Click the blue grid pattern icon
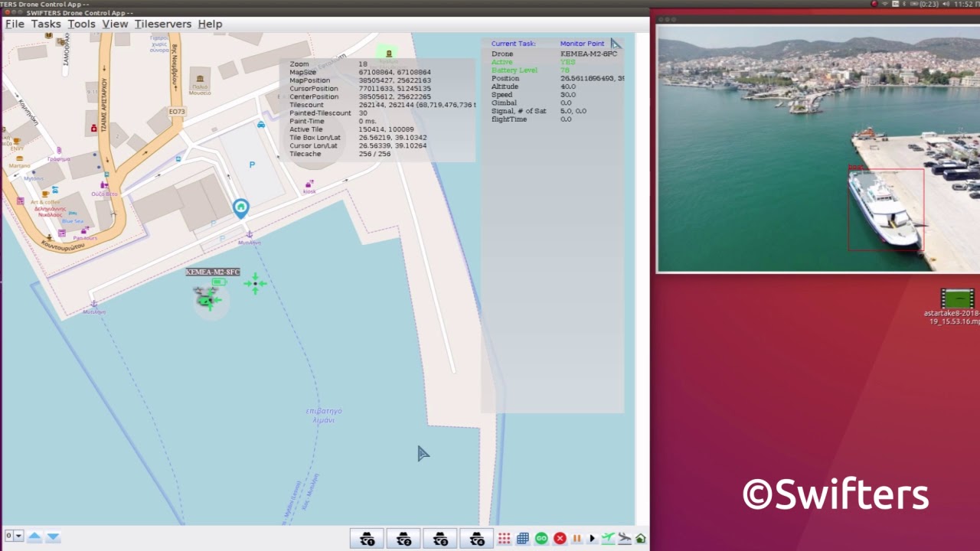 tap(522, 539)
